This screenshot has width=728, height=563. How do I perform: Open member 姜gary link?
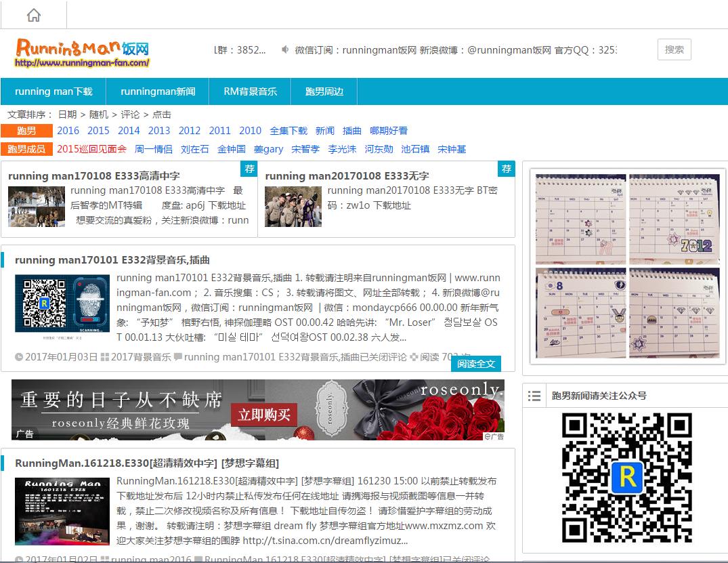pyautogui.click(x=268, y=149)
